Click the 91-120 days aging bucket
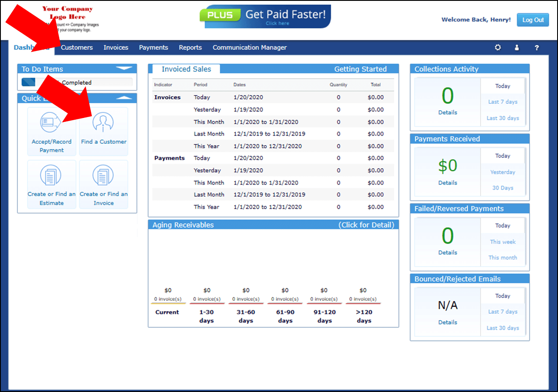The height and width of the screenshot is (392, 558). coord(324,316)
